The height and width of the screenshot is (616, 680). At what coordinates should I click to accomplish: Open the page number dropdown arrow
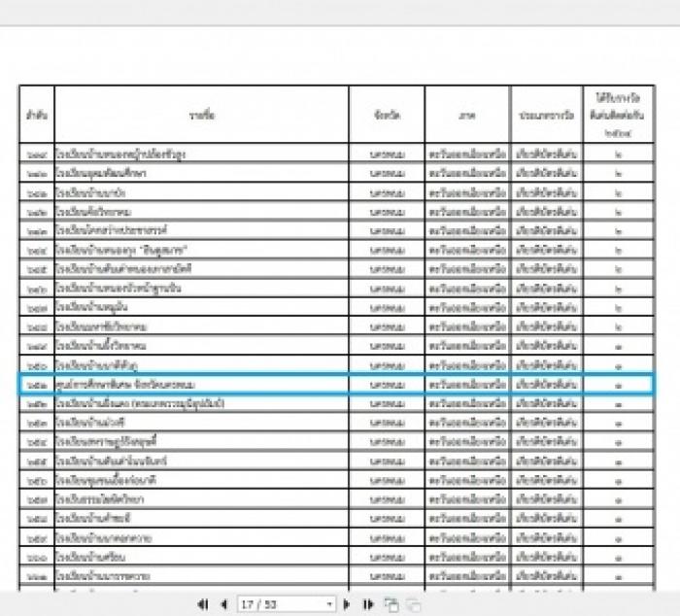[329, 603]
